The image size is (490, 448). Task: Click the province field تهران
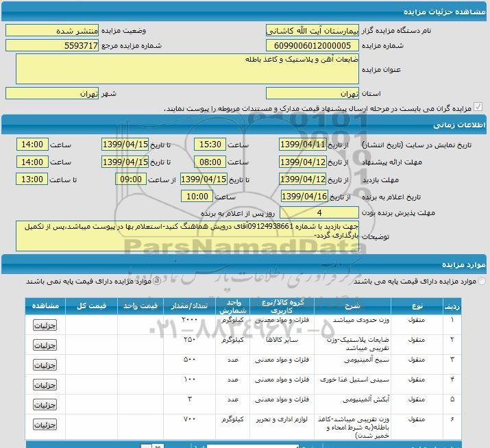(x=313, y=93)
